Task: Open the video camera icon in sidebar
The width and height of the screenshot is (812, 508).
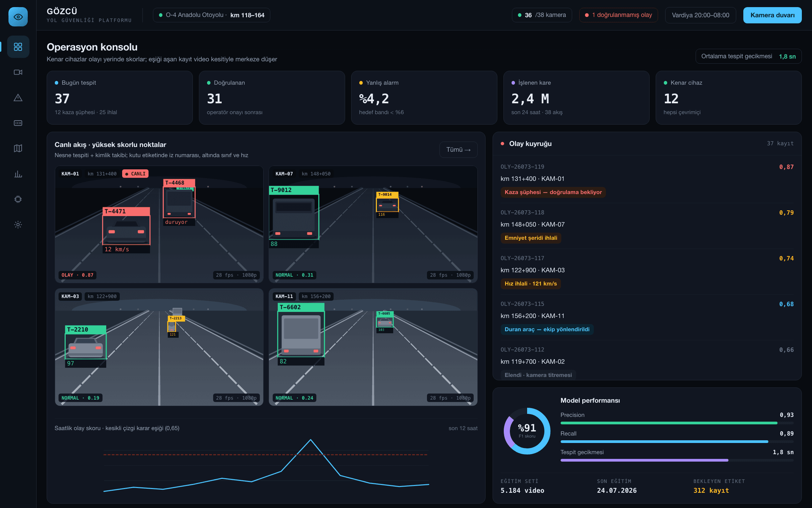Action: [18, 72]
